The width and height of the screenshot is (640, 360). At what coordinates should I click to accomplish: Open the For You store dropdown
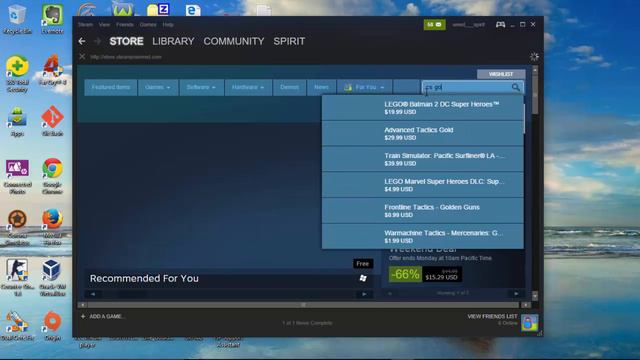pos(364,87)
